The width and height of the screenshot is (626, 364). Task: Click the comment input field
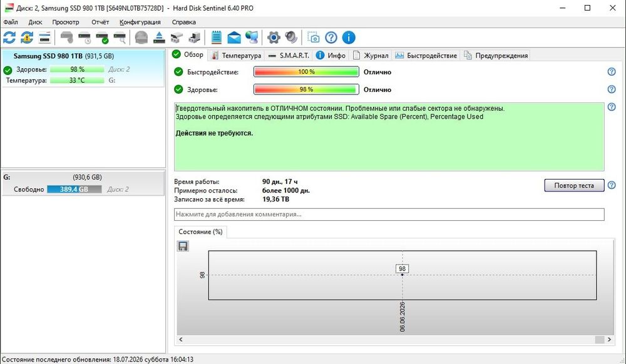coord(389,214)
